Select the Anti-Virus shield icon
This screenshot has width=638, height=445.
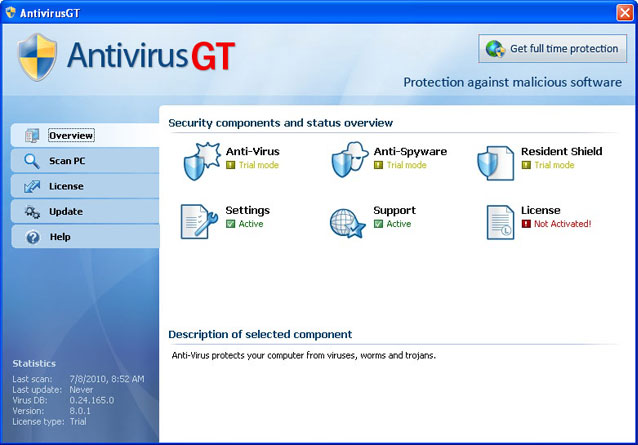coord(202,161)
